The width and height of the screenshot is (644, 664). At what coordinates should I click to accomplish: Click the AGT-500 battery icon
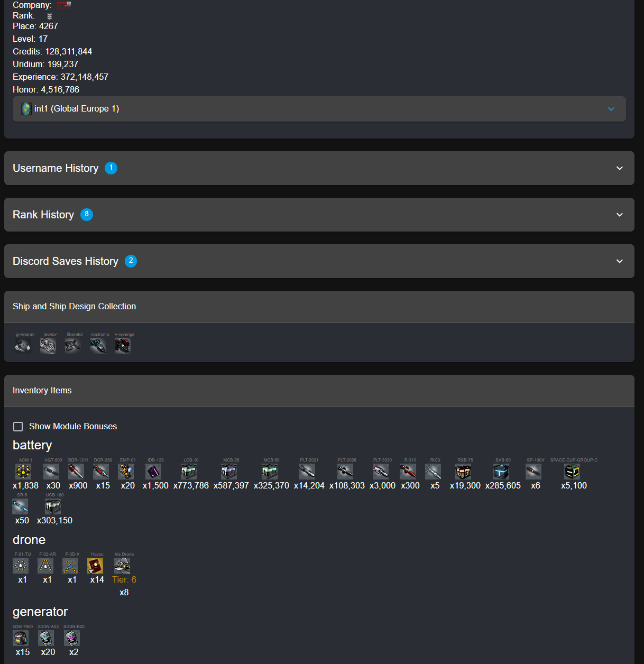pos(51,472)
